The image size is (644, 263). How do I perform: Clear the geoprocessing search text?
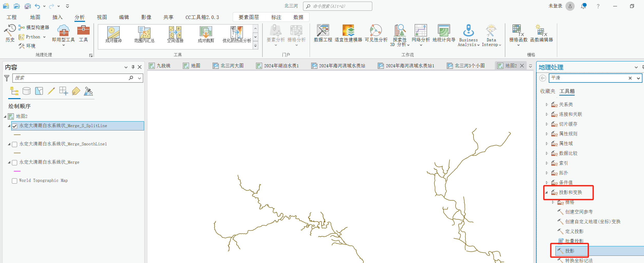point(630,78)
